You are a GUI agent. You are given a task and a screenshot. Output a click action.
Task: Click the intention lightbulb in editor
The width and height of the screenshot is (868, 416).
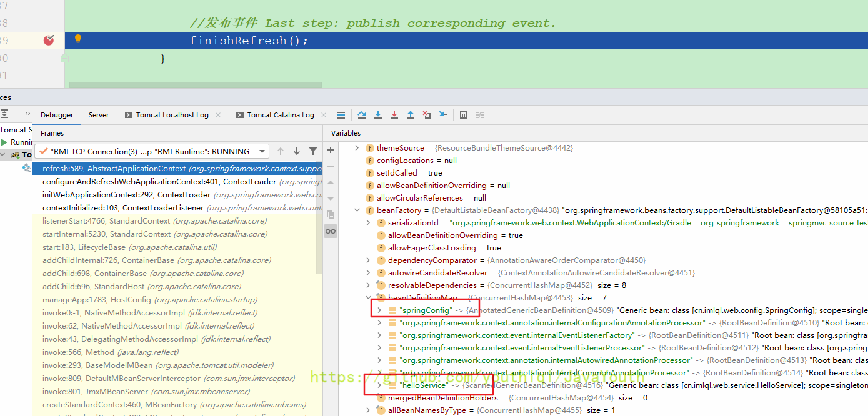click(78, 39)
